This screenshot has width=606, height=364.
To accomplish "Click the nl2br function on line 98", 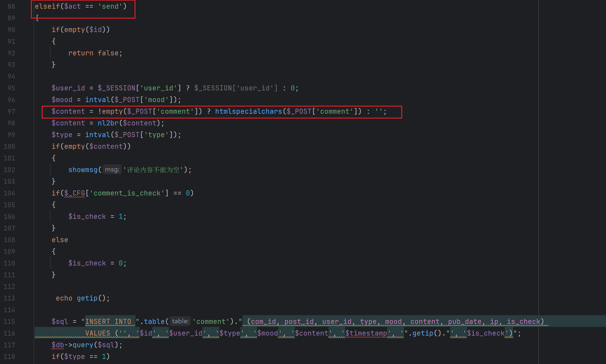I will pos(108,123).
